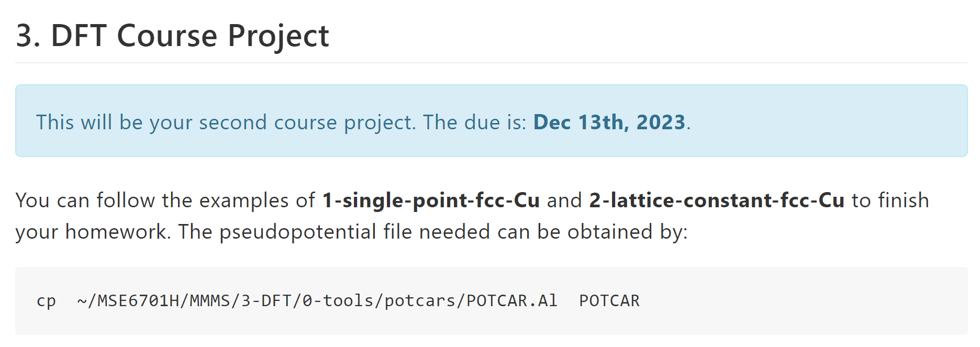
Task: Click "This will be your second course project" text
Action: click(x=225, y=122)
